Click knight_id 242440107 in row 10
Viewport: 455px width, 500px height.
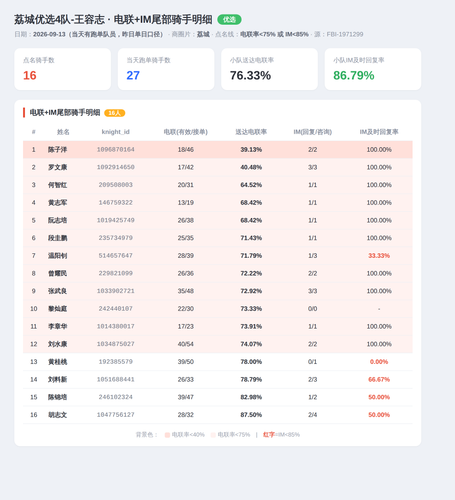click(116, 309)
